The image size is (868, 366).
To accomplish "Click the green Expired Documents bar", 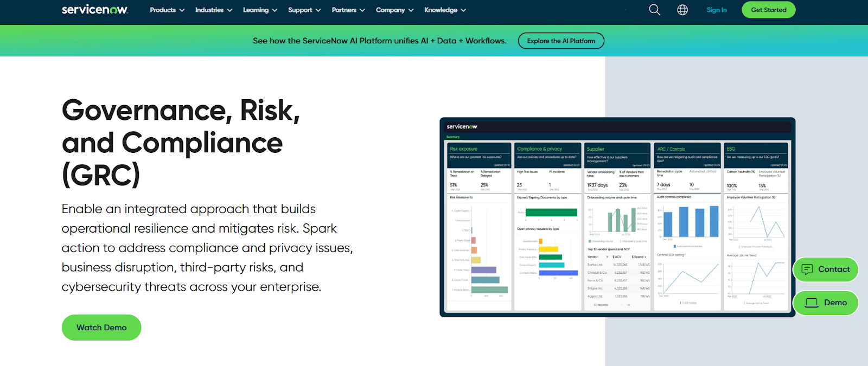I will [x=551, y=213].
